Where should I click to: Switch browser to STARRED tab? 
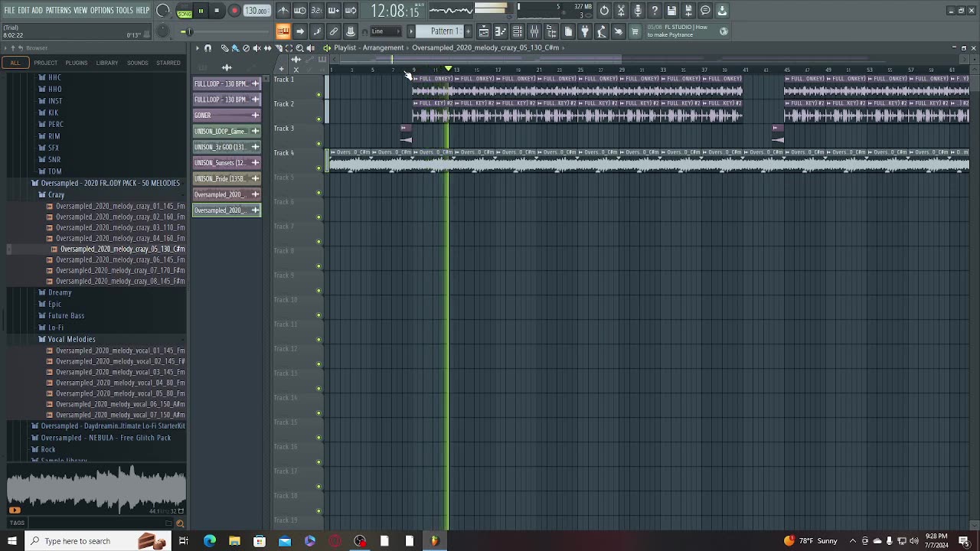tap(168, 63)
